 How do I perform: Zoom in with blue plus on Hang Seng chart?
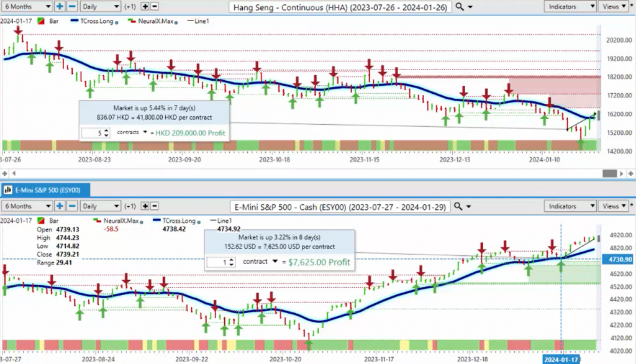(60, 6)
